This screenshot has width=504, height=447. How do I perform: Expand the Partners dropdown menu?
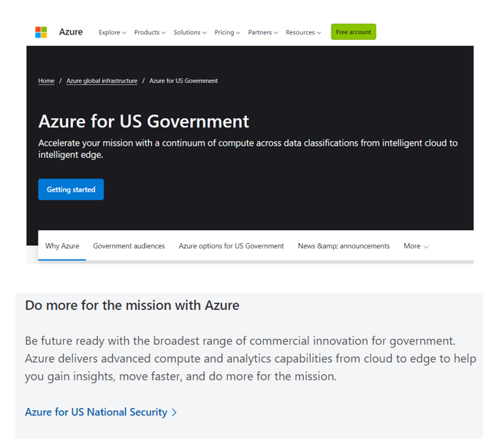coord(263,32)
